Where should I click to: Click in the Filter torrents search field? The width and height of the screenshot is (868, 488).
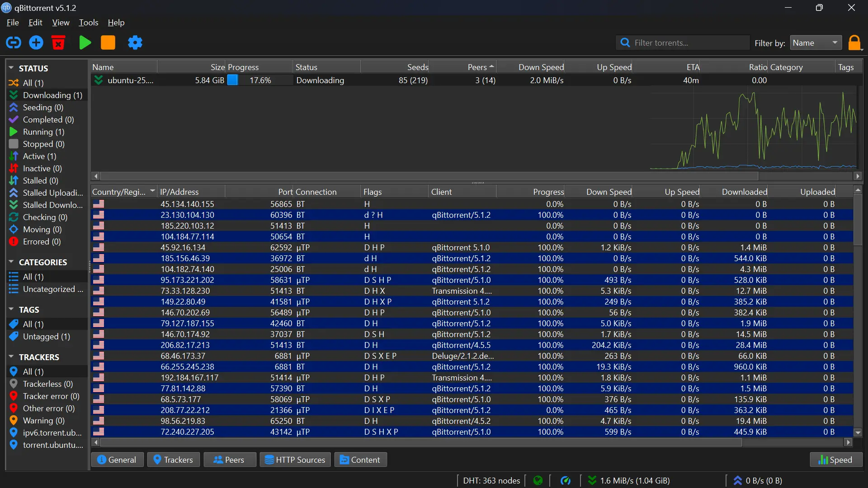(x=683, y=42)
